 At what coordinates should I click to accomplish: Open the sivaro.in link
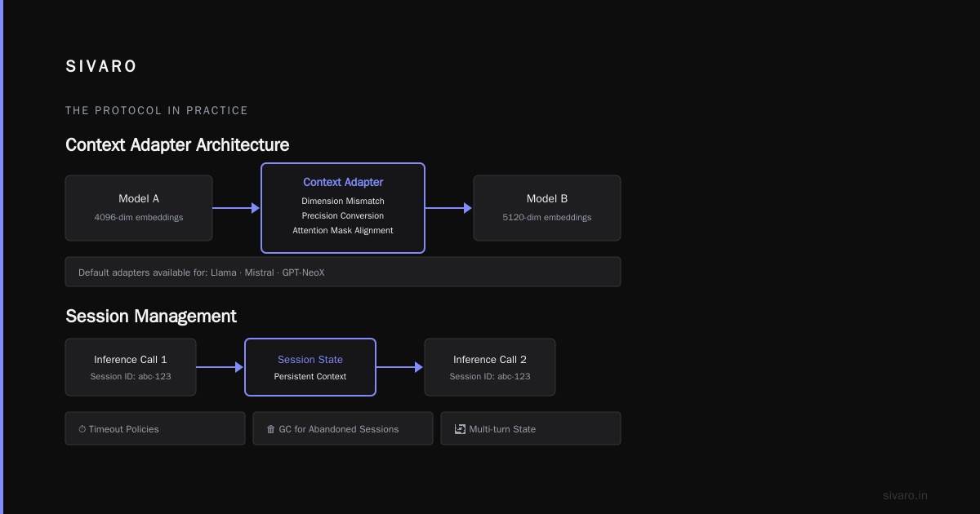(905, 495)
